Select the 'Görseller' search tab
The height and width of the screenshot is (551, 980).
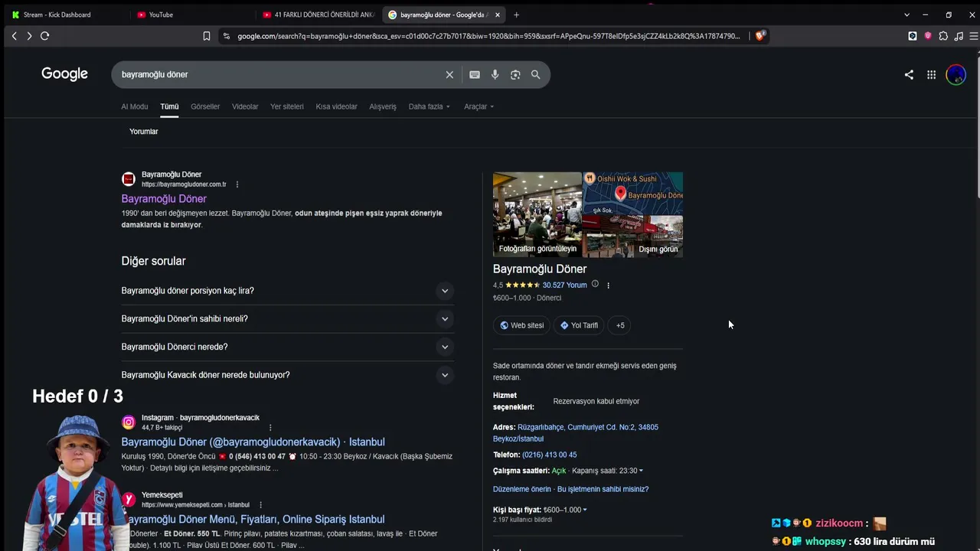tap(205, 106)
